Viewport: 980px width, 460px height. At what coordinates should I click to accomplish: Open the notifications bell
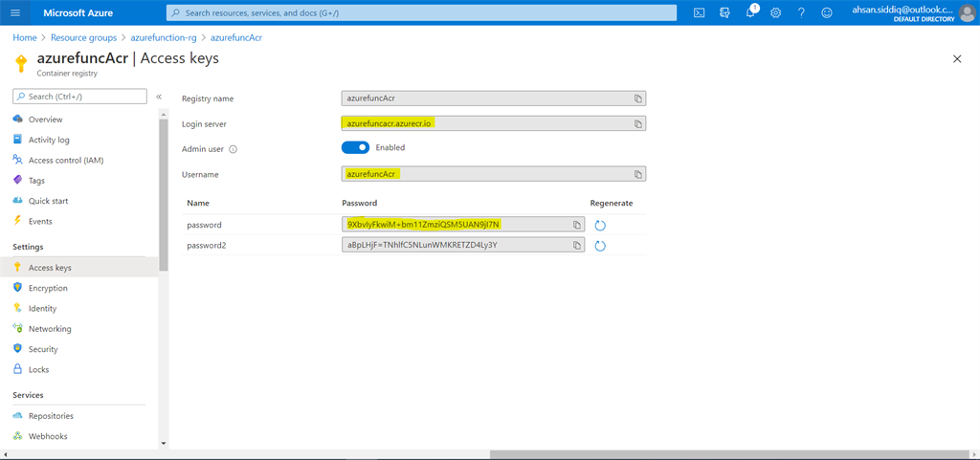click(x=750, y=12)
